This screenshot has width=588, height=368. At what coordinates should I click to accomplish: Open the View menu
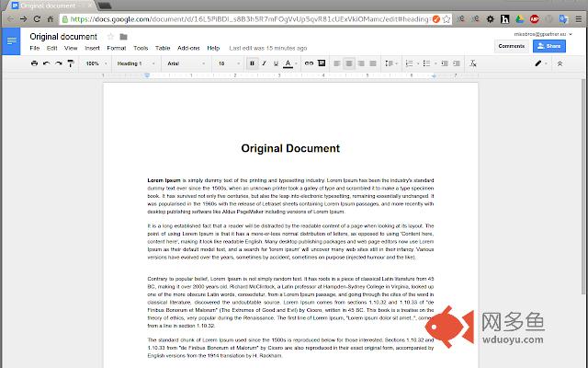tap(71, 48)
